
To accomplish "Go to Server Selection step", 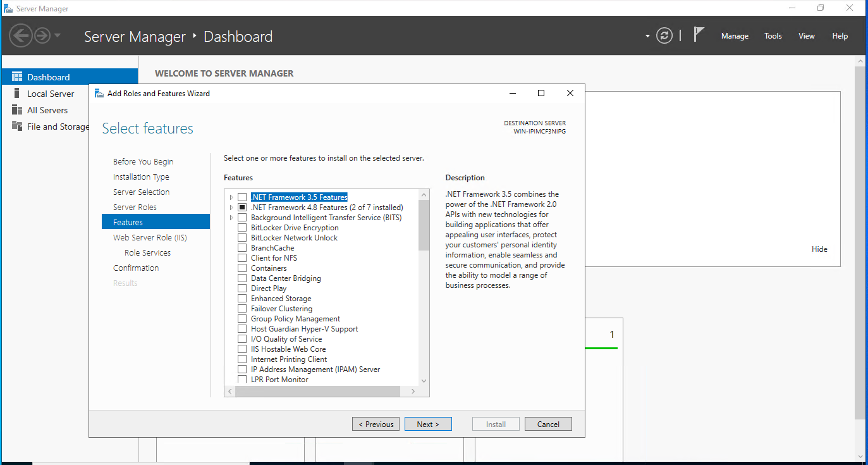I will pyautogui.click(x=141, y=192).
